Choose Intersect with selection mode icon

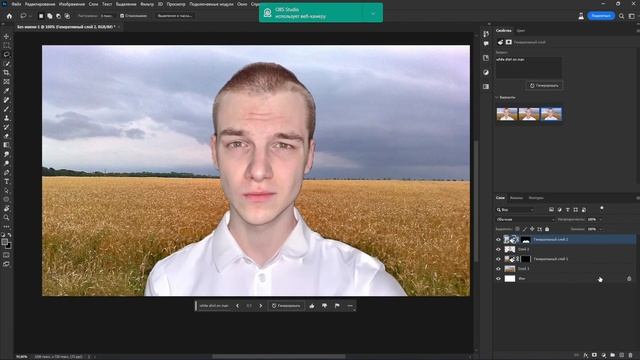67,16
